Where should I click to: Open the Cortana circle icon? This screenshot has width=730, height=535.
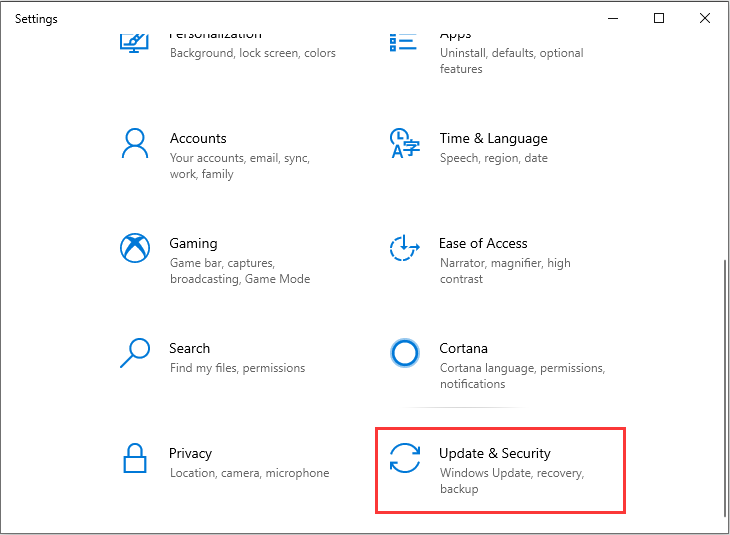coord(405,353)
